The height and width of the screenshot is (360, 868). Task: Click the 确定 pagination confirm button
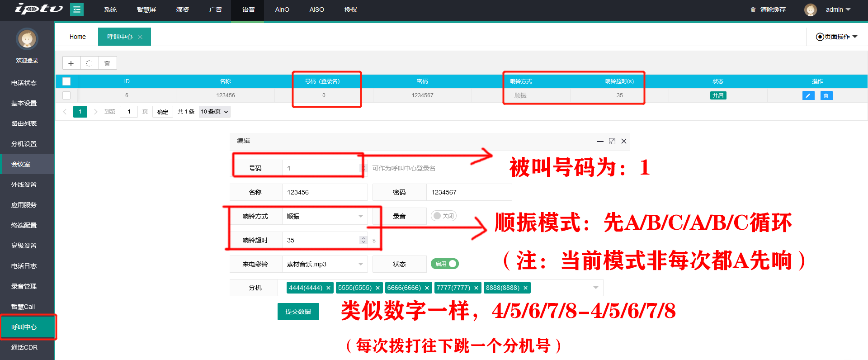[x=163, y=112]
